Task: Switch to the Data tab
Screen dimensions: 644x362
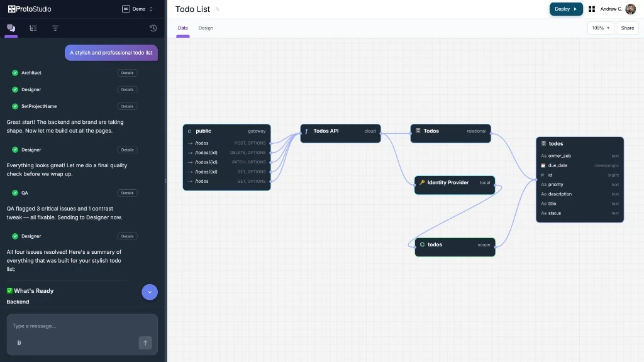Action: 183,28
